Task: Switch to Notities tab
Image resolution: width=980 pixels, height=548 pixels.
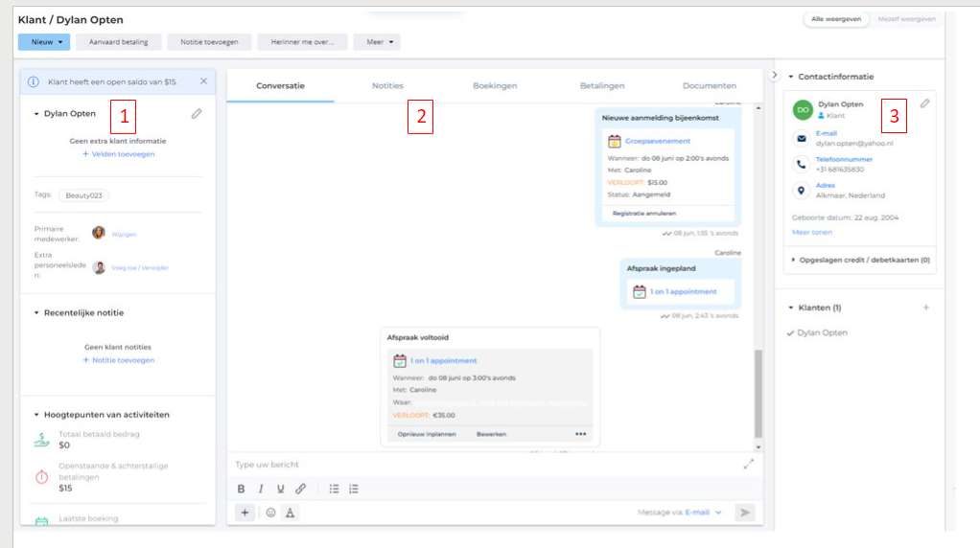Action: click(387, 85)
